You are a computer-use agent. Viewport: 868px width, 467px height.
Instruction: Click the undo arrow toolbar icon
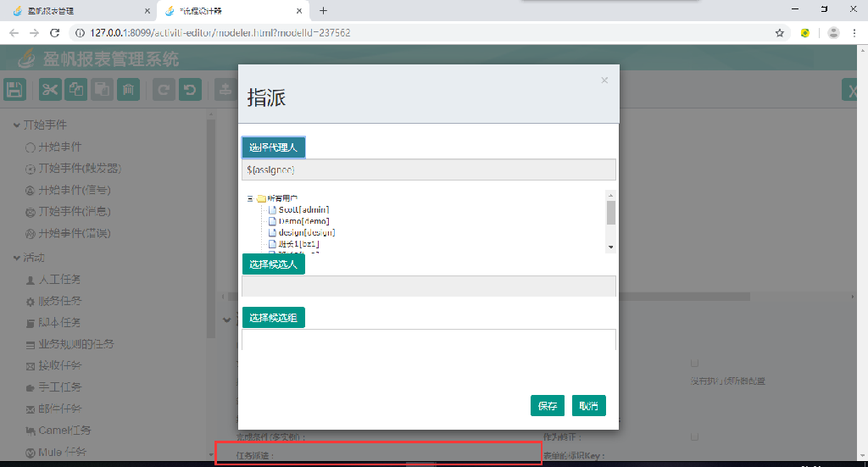click(x=190, y=90)
